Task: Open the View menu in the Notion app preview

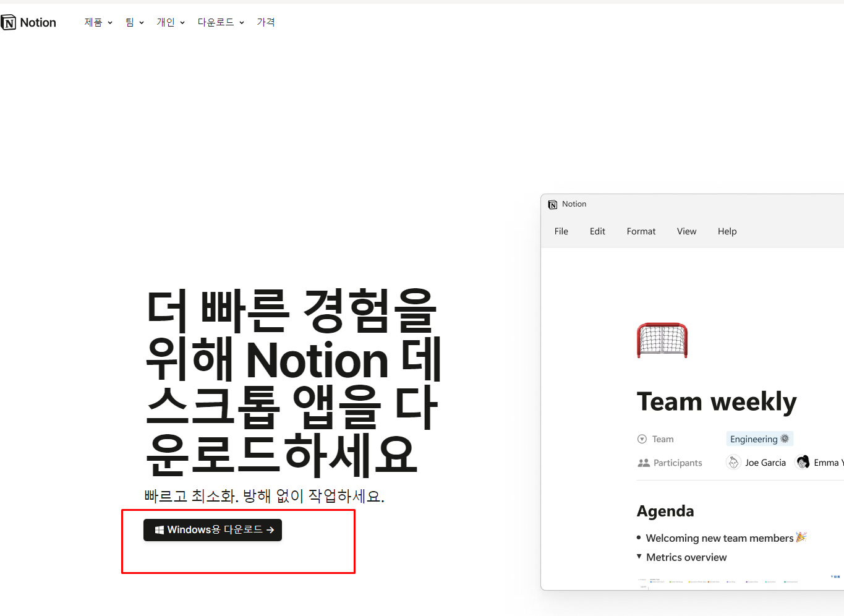Action: (687, 231)
